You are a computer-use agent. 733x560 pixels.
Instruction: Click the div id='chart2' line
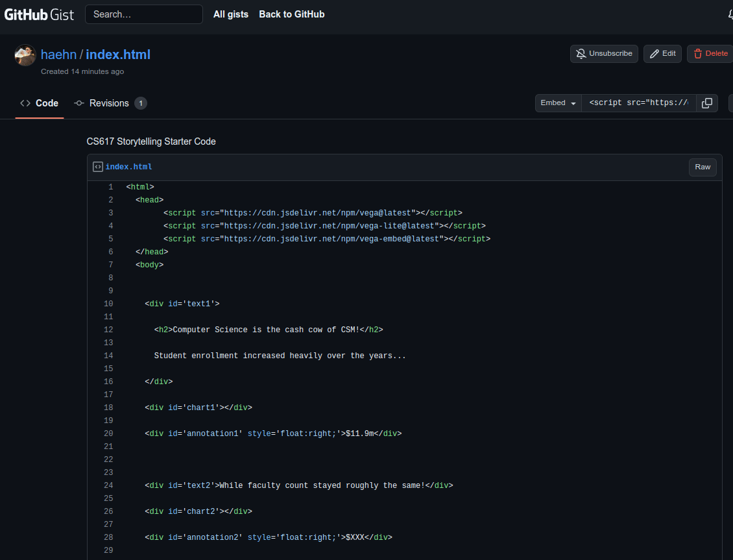coord(198,511)
